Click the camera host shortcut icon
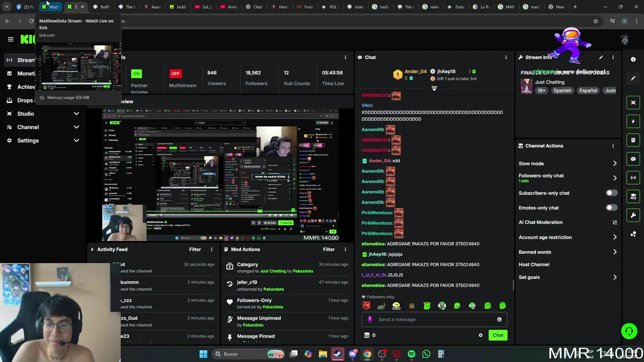 pos(633,197)
